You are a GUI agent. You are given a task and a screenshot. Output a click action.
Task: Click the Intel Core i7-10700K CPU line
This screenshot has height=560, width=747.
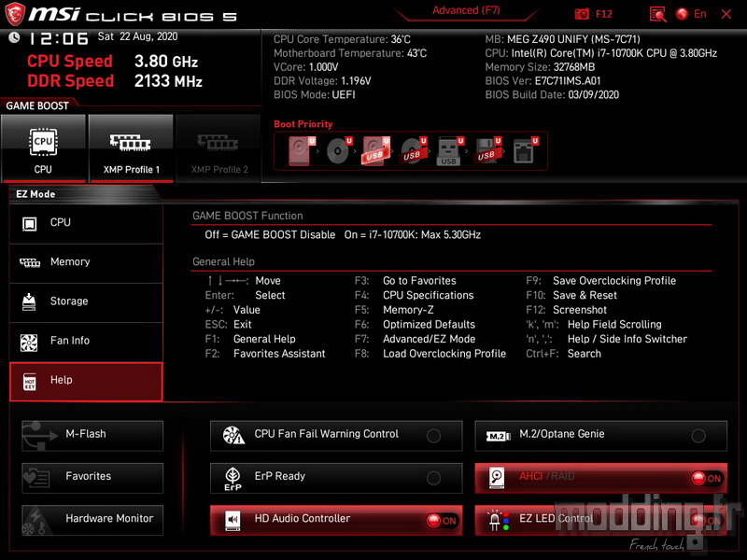(601, 53)
